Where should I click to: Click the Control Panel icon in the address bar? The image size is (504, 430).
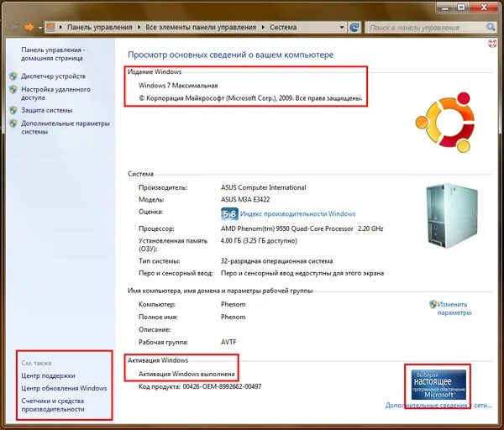pos(50,27)
